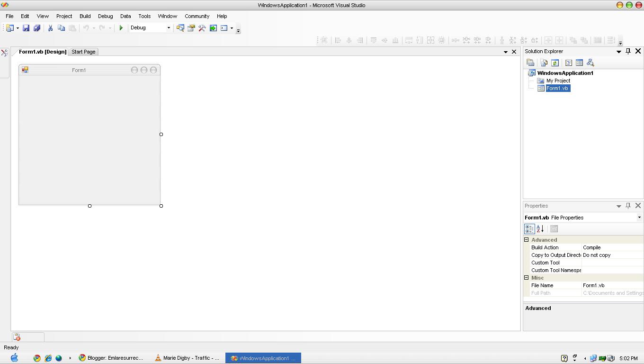The width and height of the screenshot is (644, 364).
Task: Click Show All Files in Solution Explorer
Action: (x=544, y=63)
